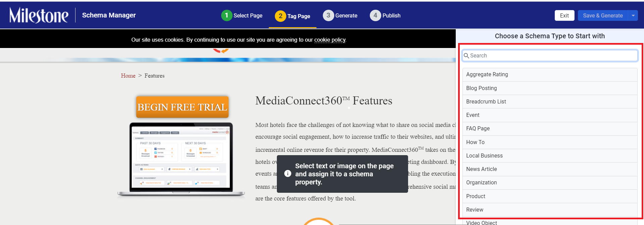Click the Home breadcrumb link
The width and height of the screenshot is (644, 225).
[128, 76]
